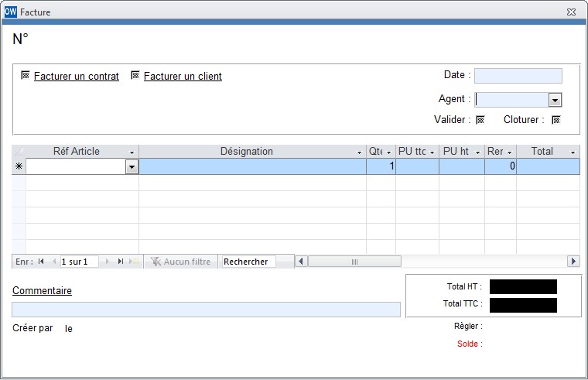Click the OW application icon in title bar
Image resolution: width=588 pixels, height=380 pixels.
[11, 12]
